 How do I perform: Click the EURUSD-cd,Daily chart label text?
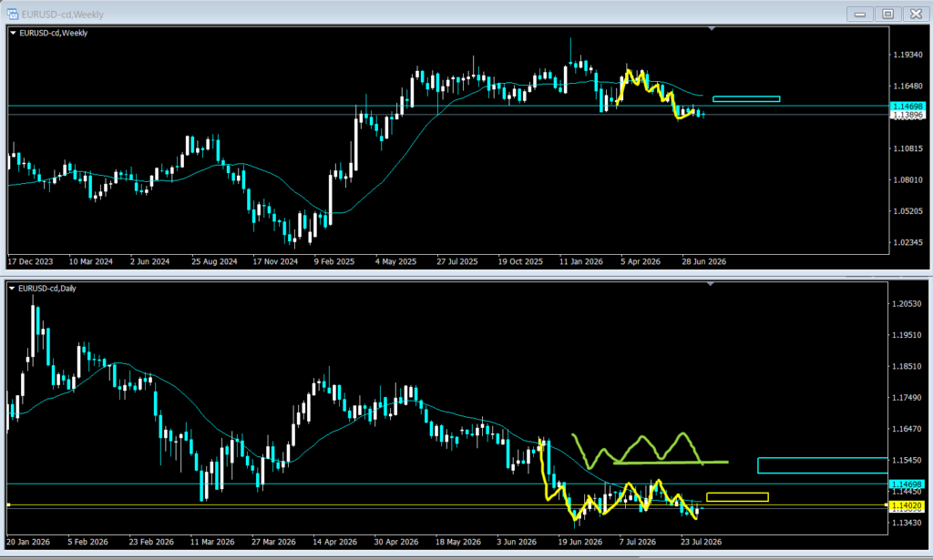coord(47,289)
